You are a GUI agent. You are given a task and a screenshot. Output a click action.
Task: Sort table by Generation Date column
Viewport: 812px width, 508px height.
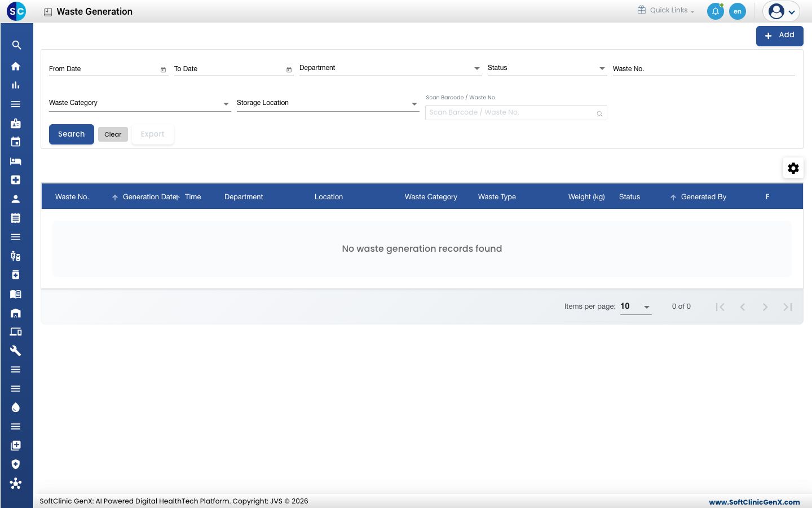point(150,197)
